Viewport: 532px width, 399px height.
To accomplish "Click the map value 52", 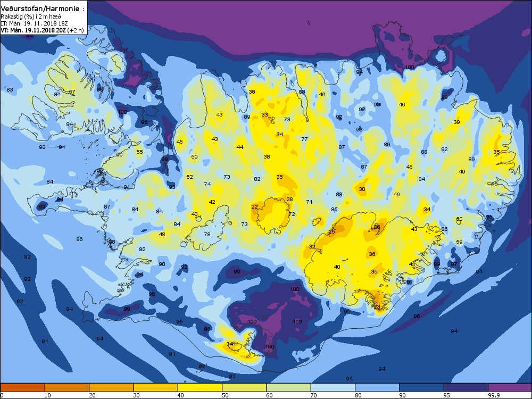I will (190, 177).
